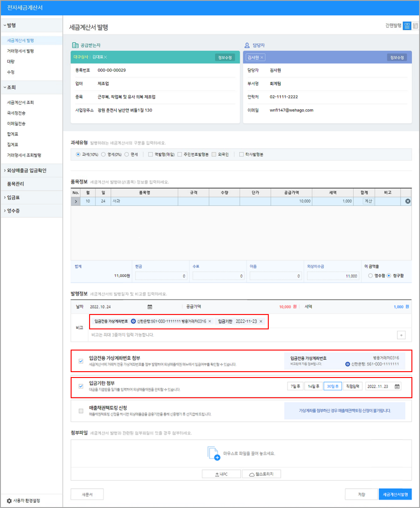Viewport: 420px width, 508px height.
Task: Open 사용자 환경설정 gear at bottom left
Action: (x=9, y=500)
